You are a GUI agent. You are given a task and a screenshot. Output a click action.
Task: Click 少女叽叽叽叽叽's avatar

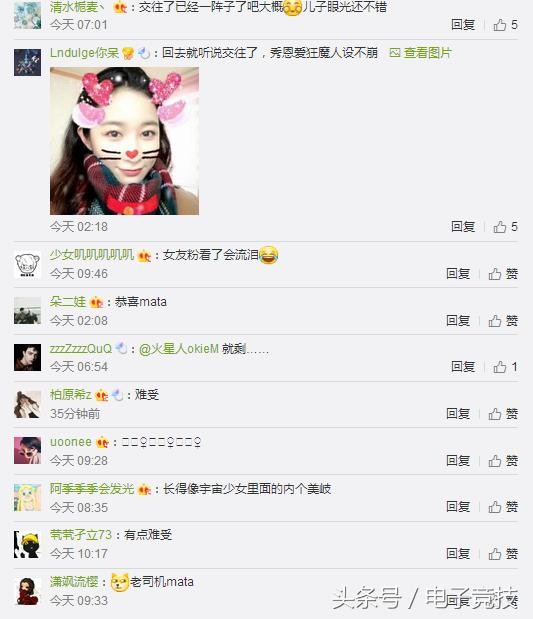click(x=27, y=264)
